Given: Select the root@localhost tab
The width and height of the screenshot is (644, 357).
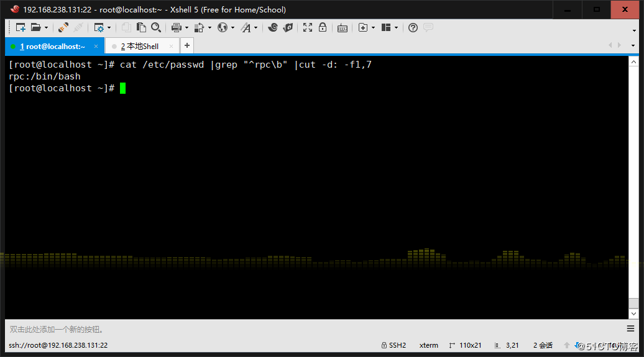Looking at the screenshot, I should [52, 46].
